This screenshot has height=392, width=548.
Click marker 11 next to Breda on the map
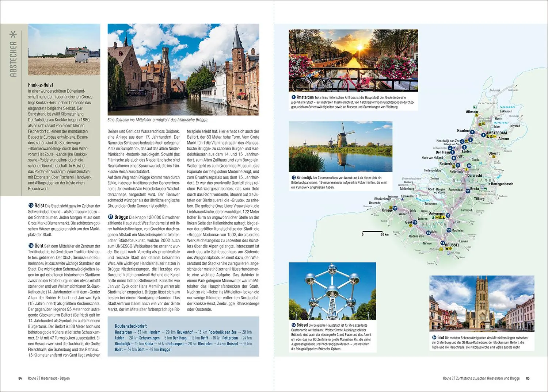click(x=468, y=191)
